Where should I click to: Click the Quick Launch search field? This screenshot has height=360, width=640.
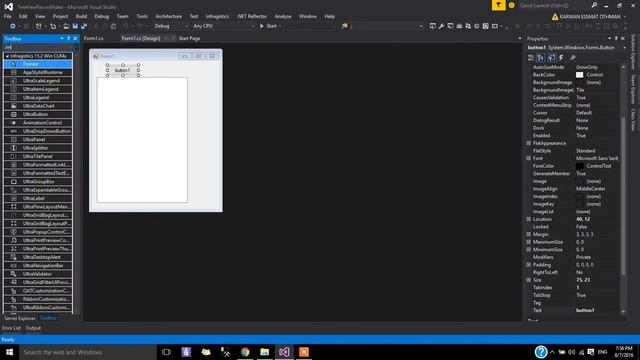[x=553, y=5]
